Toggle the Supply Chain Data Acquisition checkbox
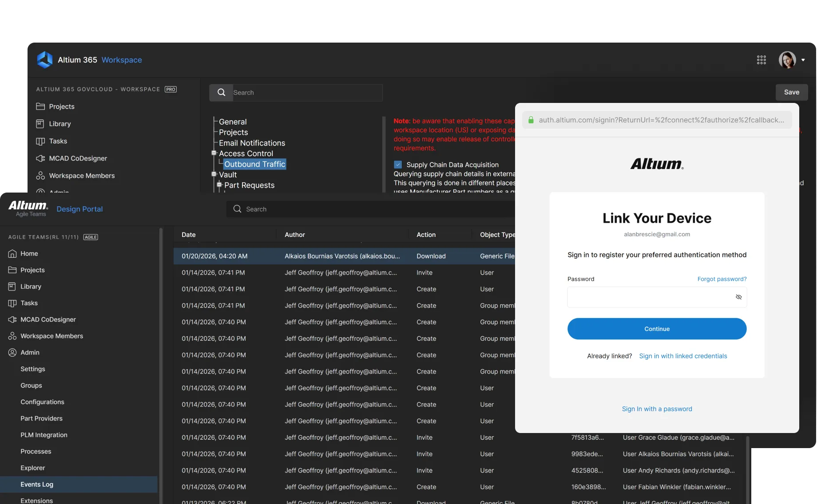 398,165
